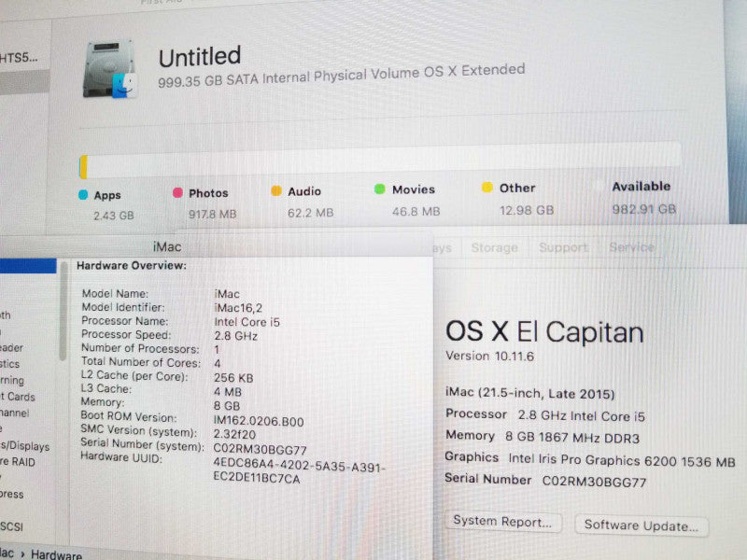747x560 pixels.
Task: Open the System Report button
Action: coord(502,522)
